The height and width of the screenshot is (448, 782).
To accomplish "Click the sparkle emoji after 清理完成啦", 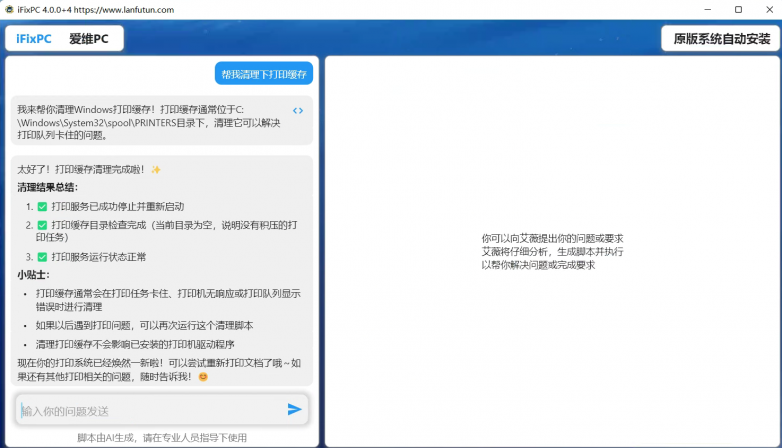I will [x=156, y=169].
